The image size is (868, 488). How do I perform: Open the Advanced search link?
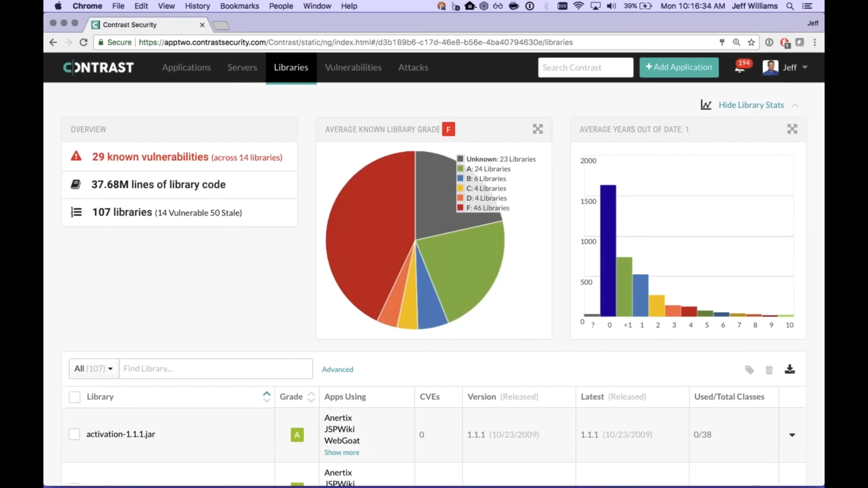[338, 369]
